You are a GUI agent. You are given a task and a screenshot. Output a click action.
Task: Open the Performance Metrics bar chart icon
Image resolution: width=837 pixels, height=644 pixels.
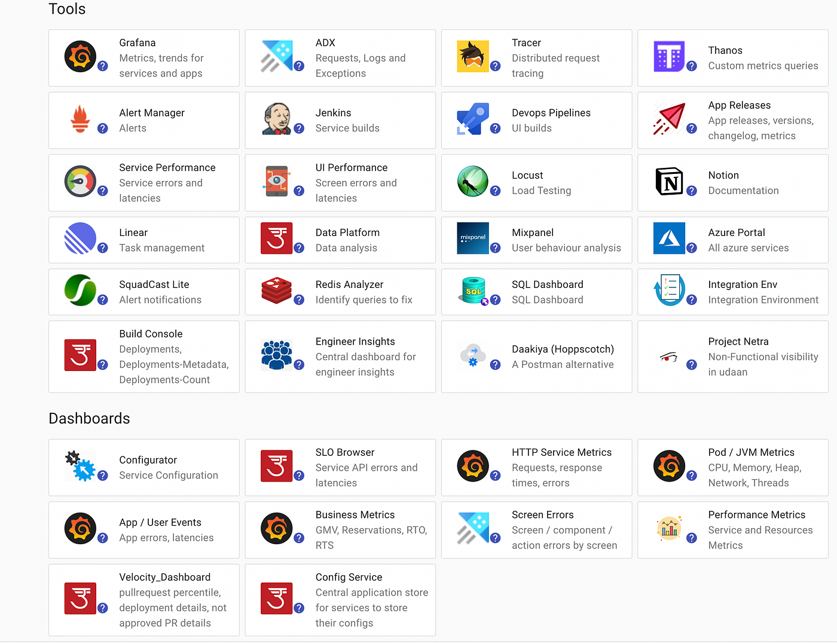click(x=669, y=529)
